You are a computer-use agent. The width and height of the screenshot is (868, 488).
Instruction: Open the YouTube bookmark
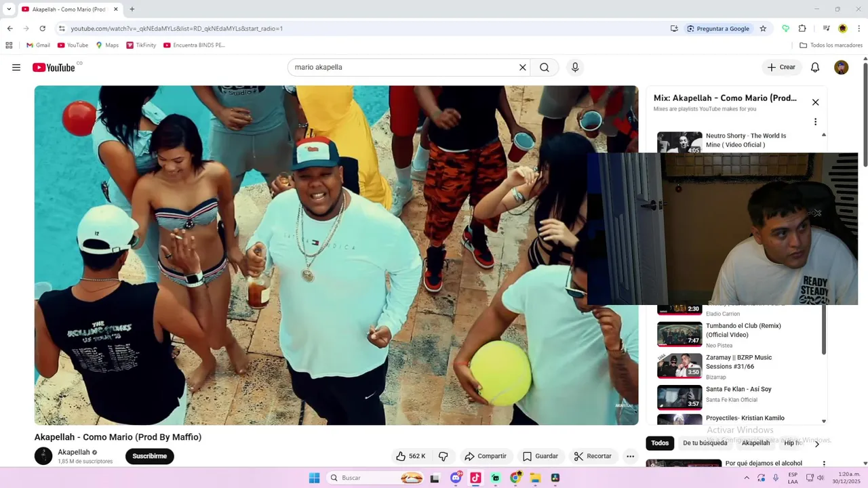pos(73,45)
